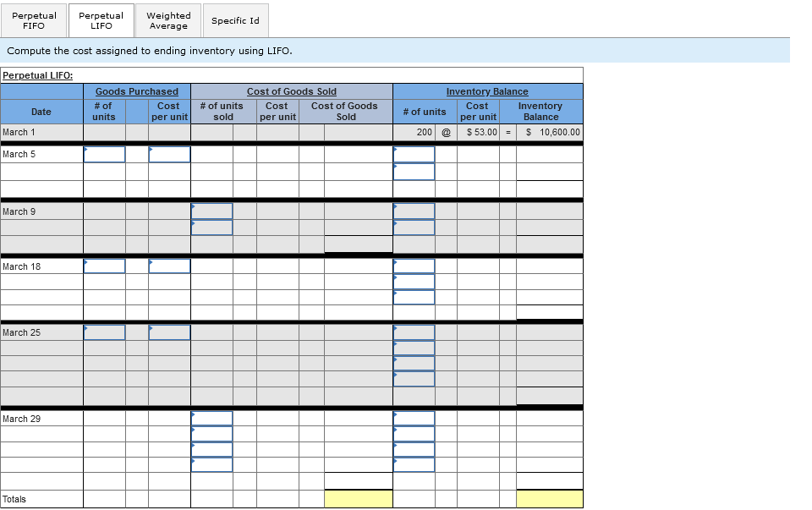Select the yellow Cost of Goods Sold total cell

point(358,498)
